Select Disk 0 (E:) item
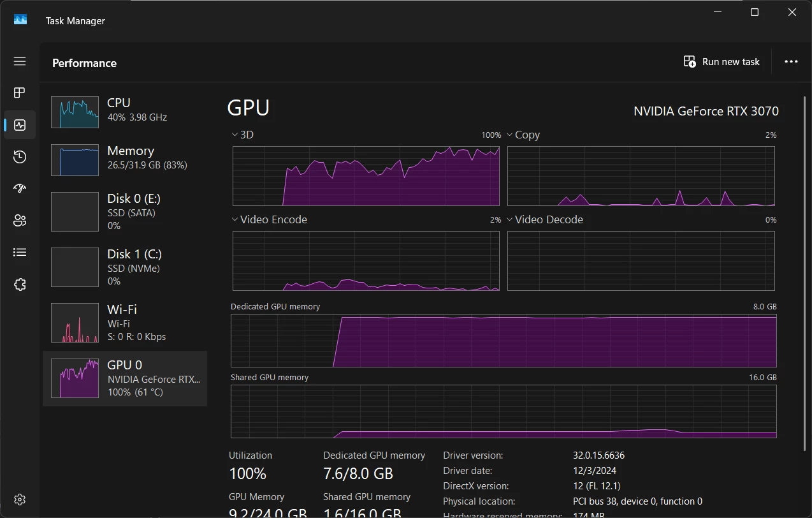Image resolution: width=812 pixels, height=518 pixels. 125,212
